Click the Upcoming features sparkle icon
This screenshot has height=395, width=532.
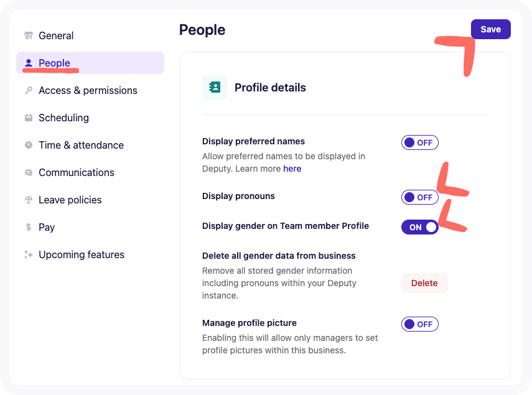(28, 254)
